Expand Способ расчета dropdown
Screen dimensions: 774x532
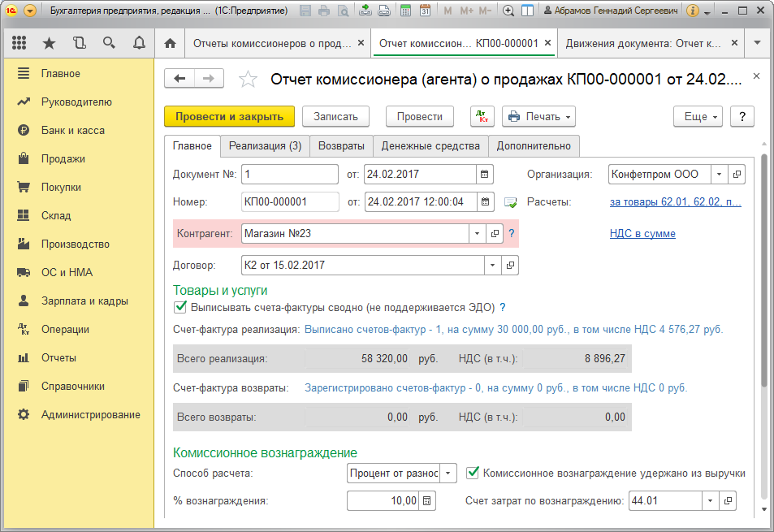pyautogui.click(x=448, y=474)
